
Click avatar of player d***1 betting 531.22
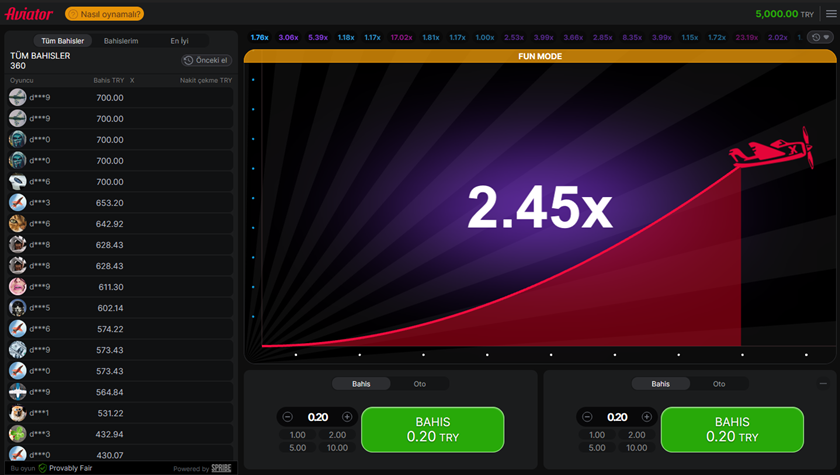pos(18,412)
